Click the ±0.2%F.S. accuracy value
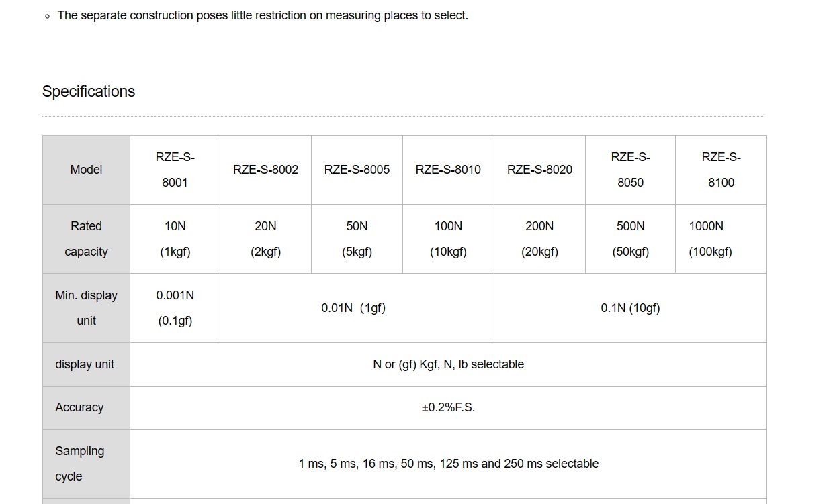The width and height of the screenshot is (835, 504). [448, 407]
